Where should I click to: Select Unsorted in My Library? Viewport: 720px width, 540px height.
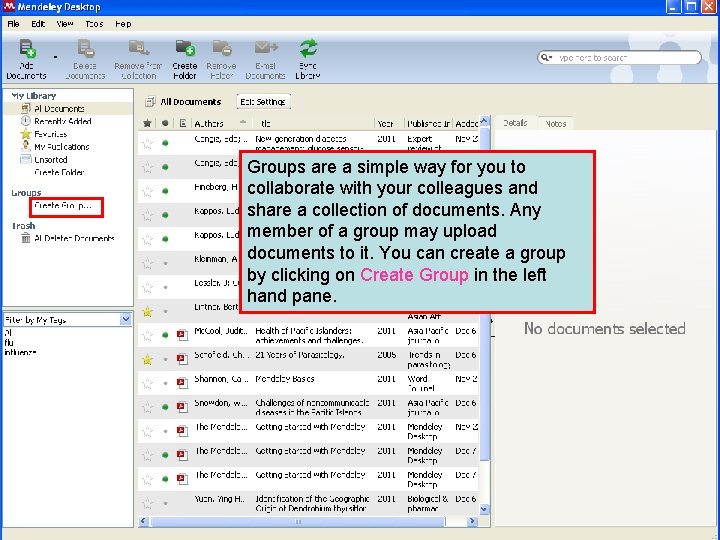pyautogui.click(x=51, y=160)
